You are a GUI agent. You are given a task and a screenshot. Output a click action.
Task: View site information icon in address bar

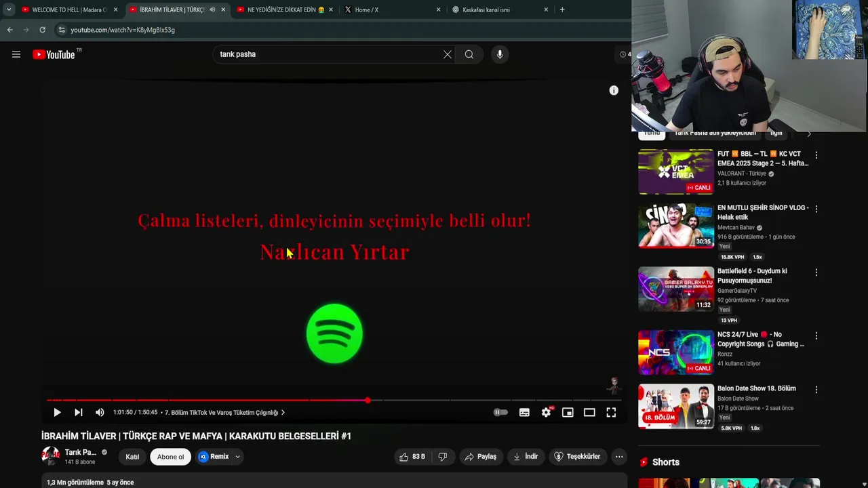click(62, 30)
